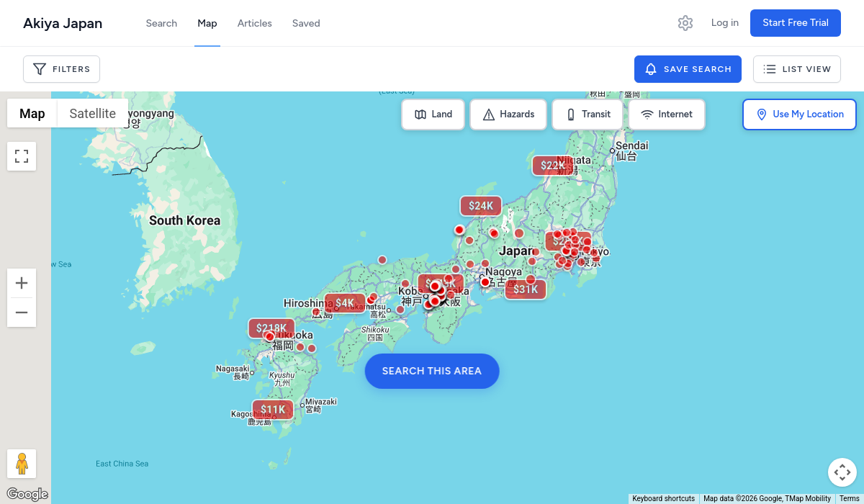864x504 pixels.
Task: Click the Save Search bell icon
Action: (x=651, y=69)
